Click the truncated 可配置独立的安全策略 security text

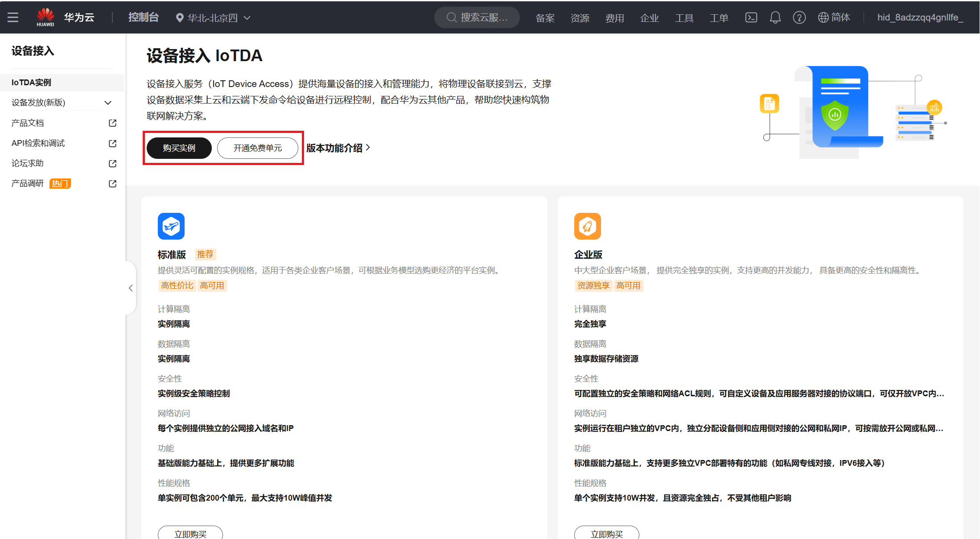759,394
